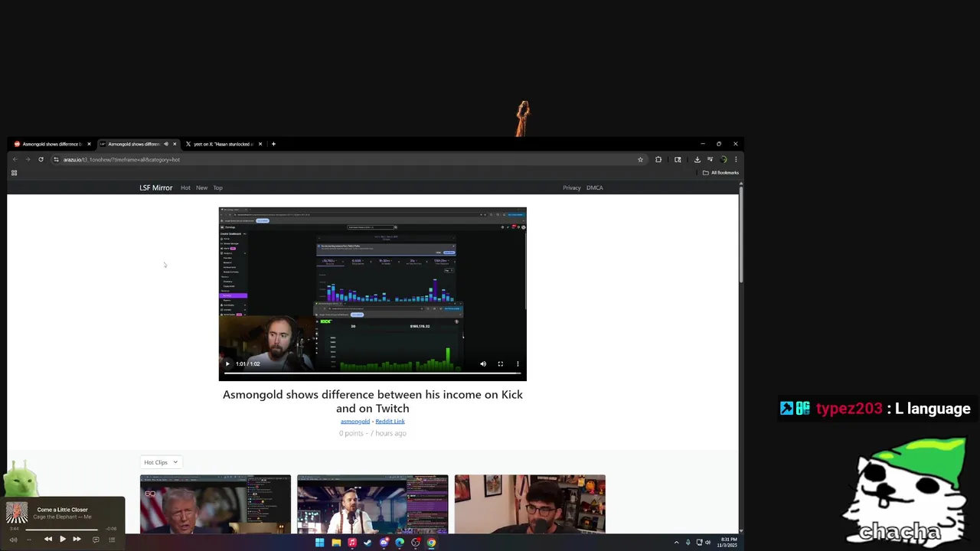This screenshot has width=980, height=551.
Task: Skip to previous track in music player
Action: pyautogui.click(x=47, y=540)
